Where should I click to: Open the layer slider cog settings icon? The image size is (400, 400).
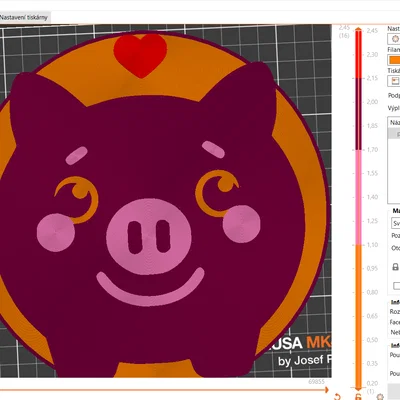380,397
